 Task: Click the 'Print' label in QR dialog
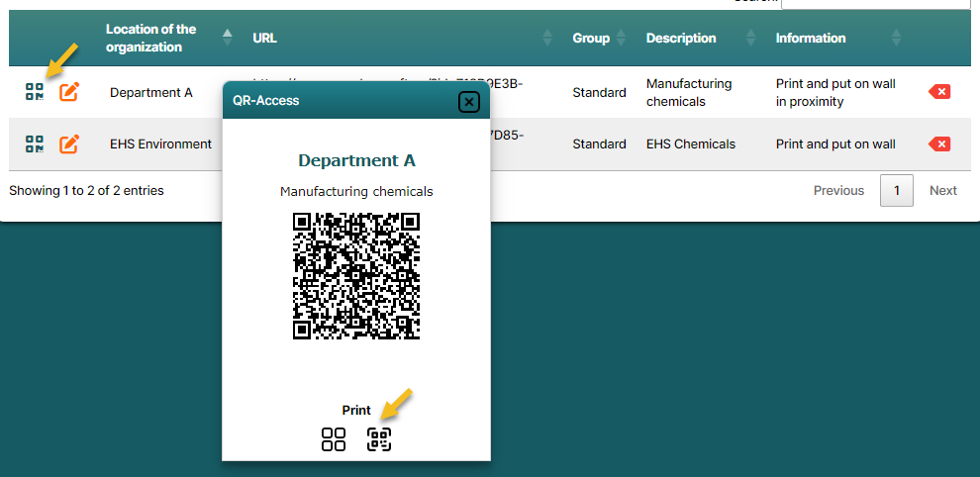pos(356,410)
